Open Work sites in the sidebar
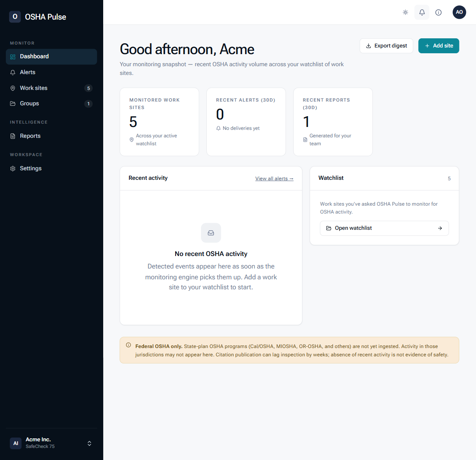The image size is (476, 460). pos(51,88)
